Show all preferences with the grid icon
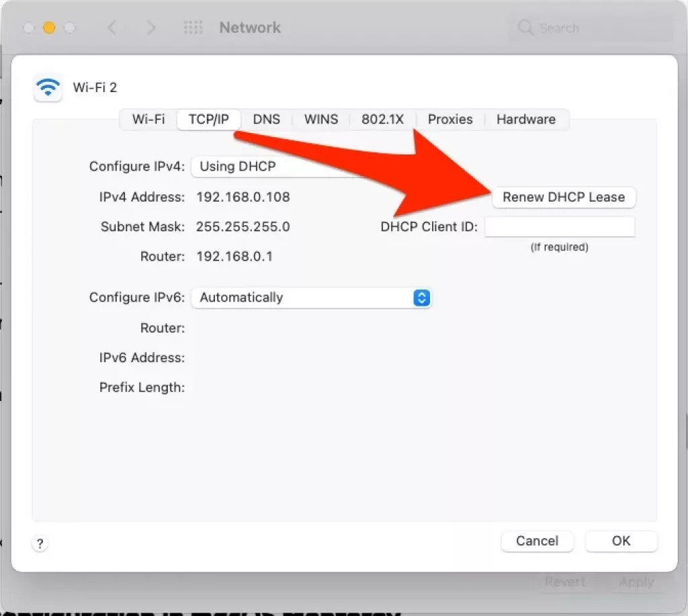 [193, 28]
